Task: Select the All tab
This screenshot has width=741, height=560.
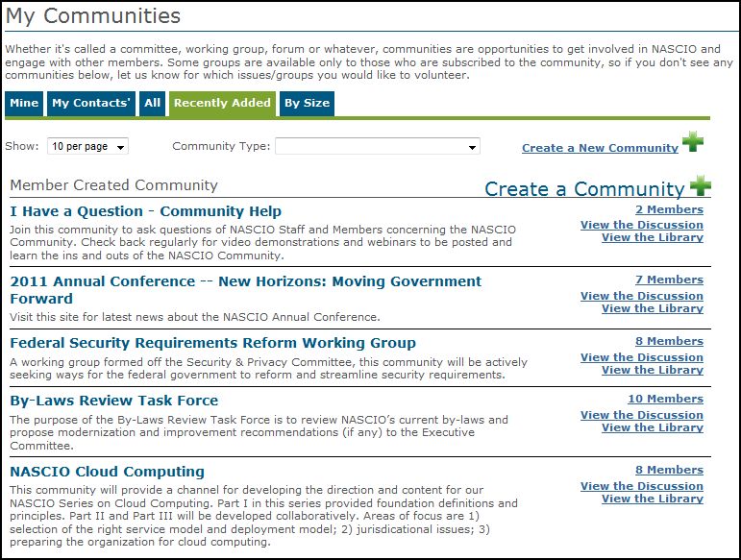Action: click(152, 103)
